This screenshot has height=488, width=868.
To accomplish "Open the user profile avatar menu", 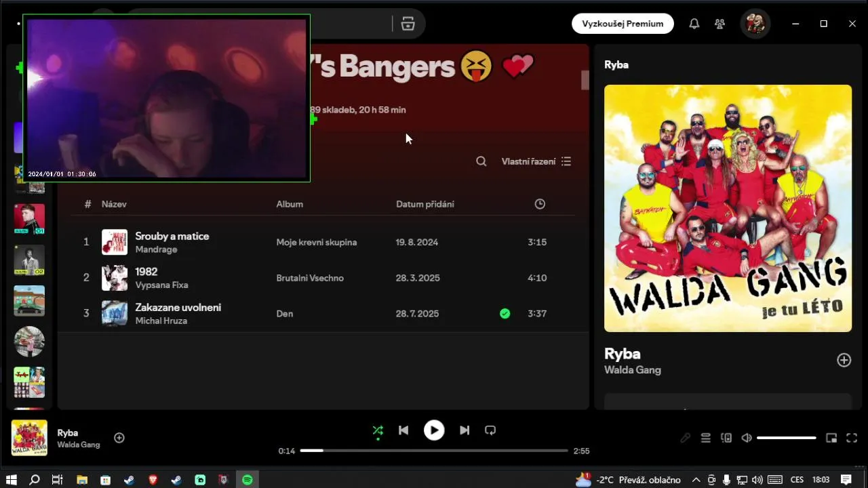I will click(755, 24).
